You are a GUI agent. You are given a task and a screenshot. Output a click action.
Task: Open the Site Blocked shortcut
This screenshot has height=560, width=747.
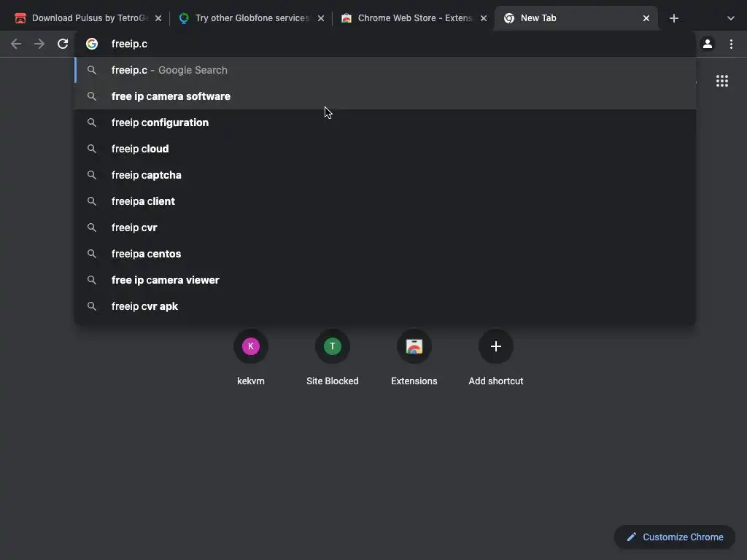point(333,357)
